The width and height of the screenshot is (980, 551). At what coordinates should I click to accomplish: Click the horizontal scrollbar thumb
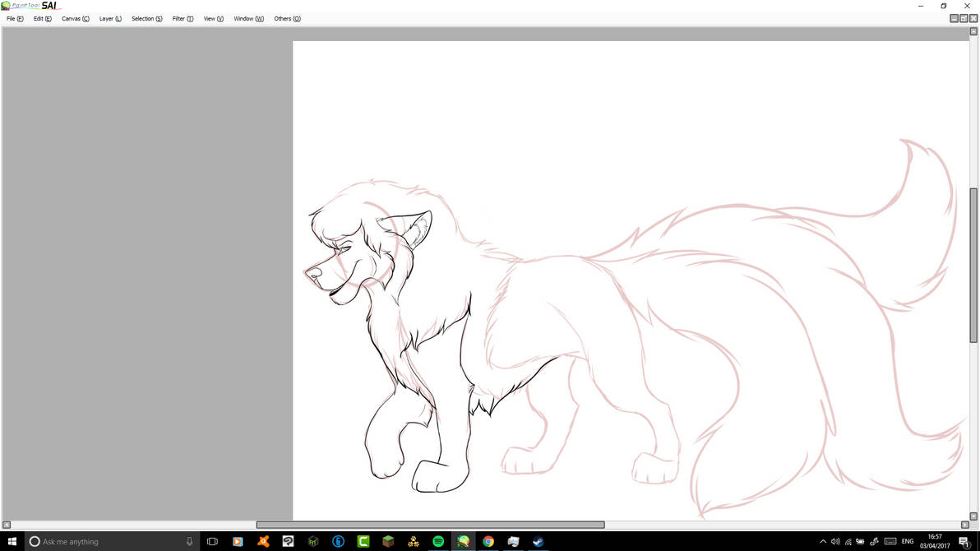pos(431,525)
